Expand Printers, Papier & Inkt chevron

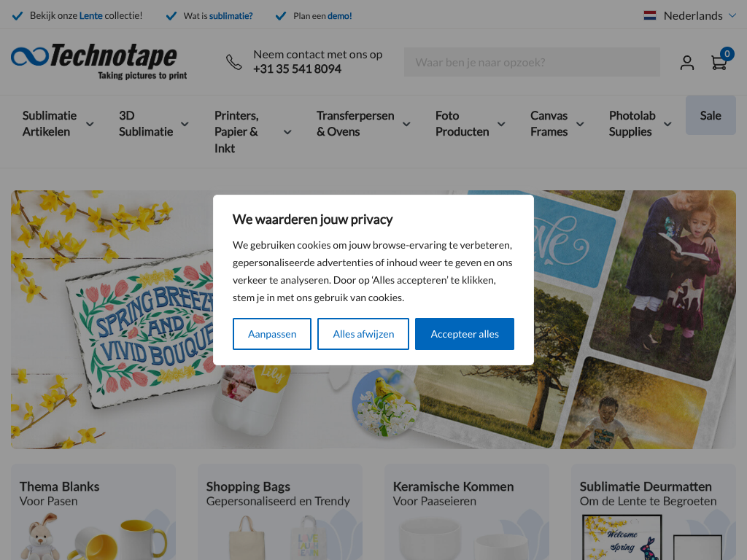pos(287,132)
